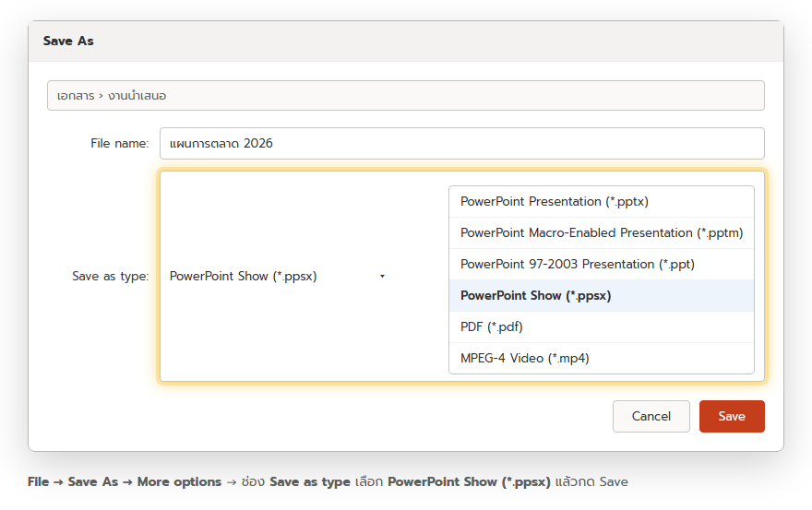Click the File name label
Screen dimensions: 812x510
[120, 144]
